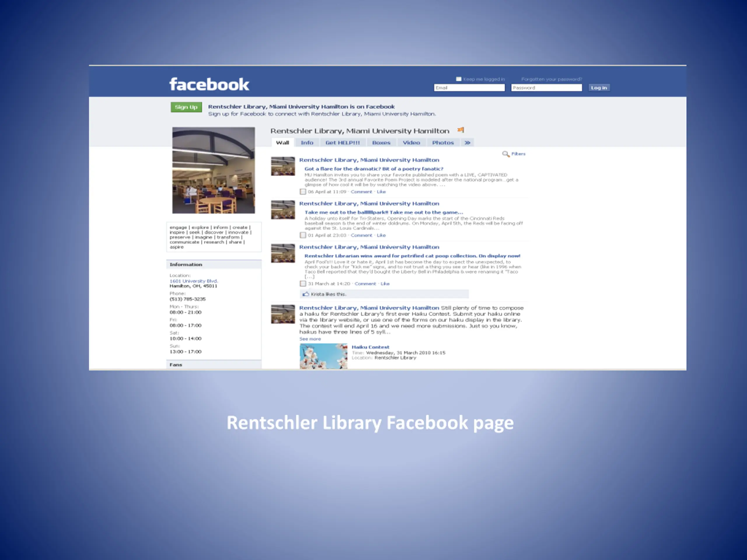Click the engage explore inform tagline box

tap(214, 237)
